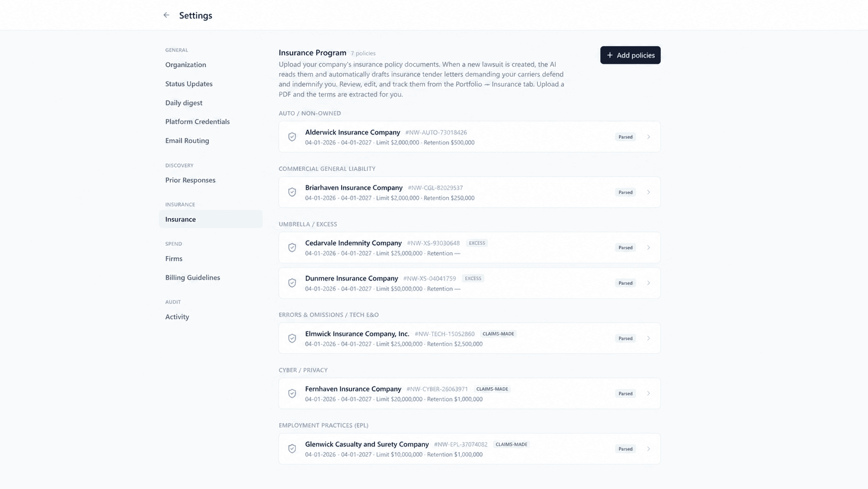The image size is (868, 489).
Task: Expand the Dunmere Insurance Company policy chevron
Action: coord(648,283)
